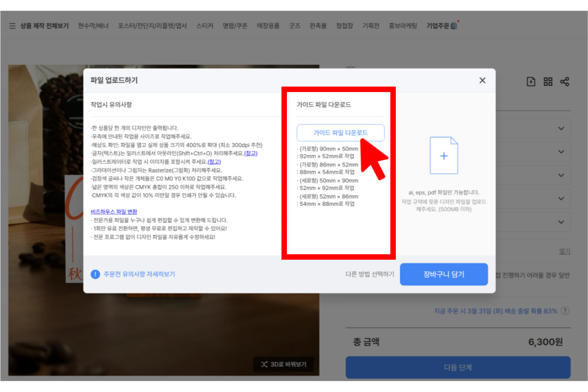Open the grid view icon beside share
Viewport: 588px width, 392px height.
pos(548,81)
